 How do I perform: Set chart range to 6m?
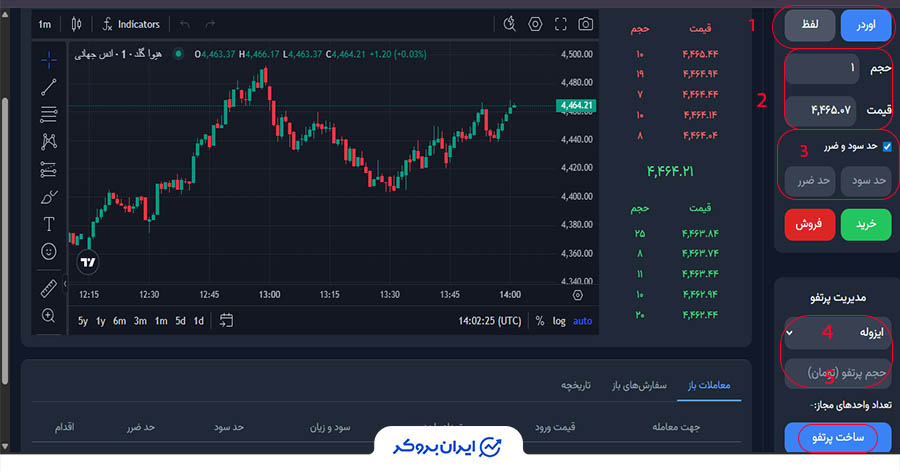click(119, 321)
